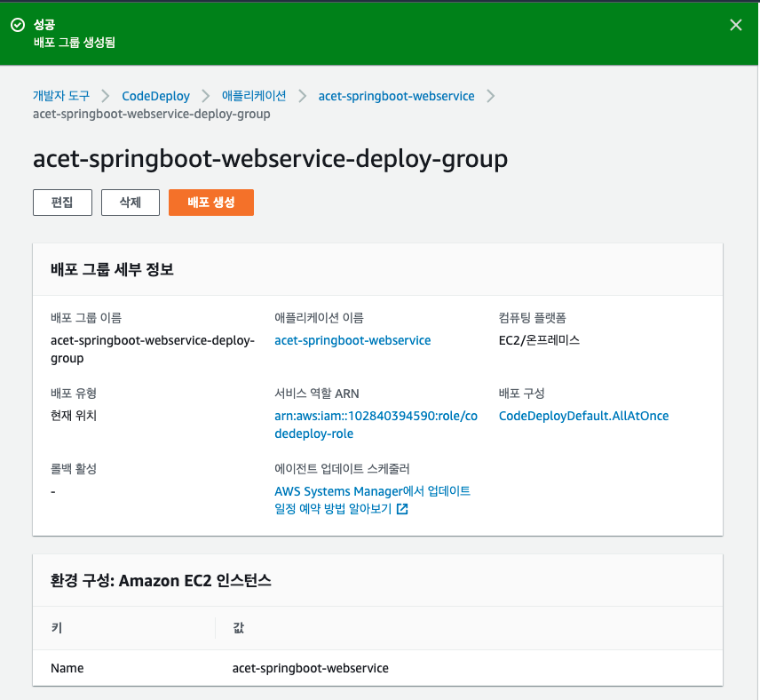Open the codedeploy-role service role ARN link
Viewport: 760px width, 700px height.
pos(376,425)
